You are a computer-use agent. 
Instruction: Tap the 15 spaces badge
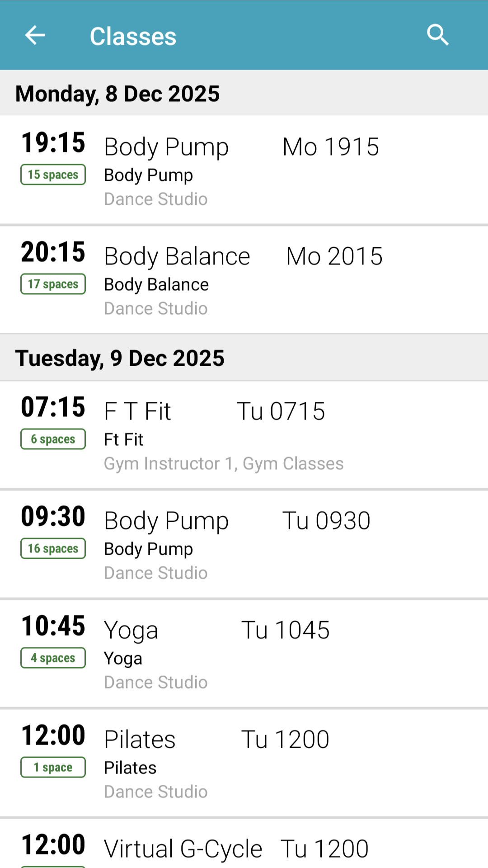tap(53, 175)
